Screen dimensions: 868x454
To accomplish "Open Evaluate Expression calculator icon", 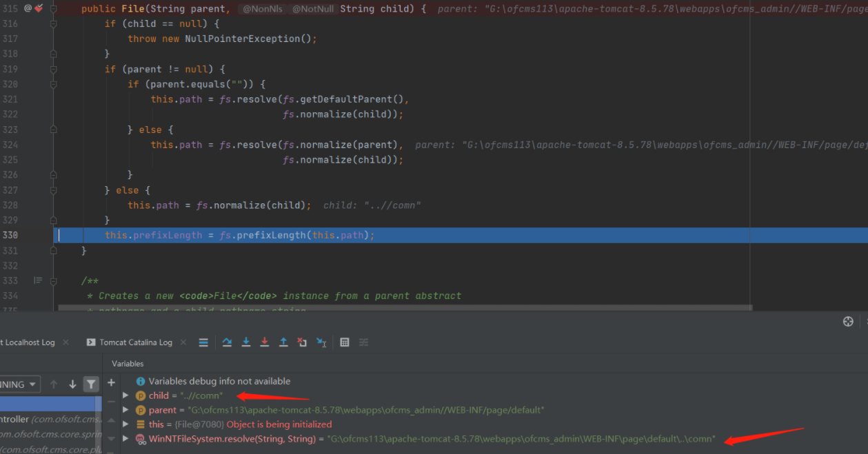I will click(x=345, y=342).
